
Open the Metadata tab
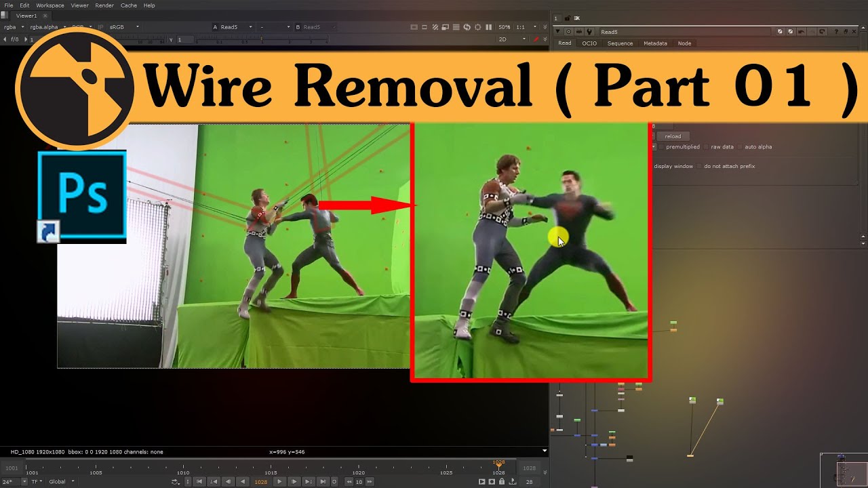coord(655,43)
